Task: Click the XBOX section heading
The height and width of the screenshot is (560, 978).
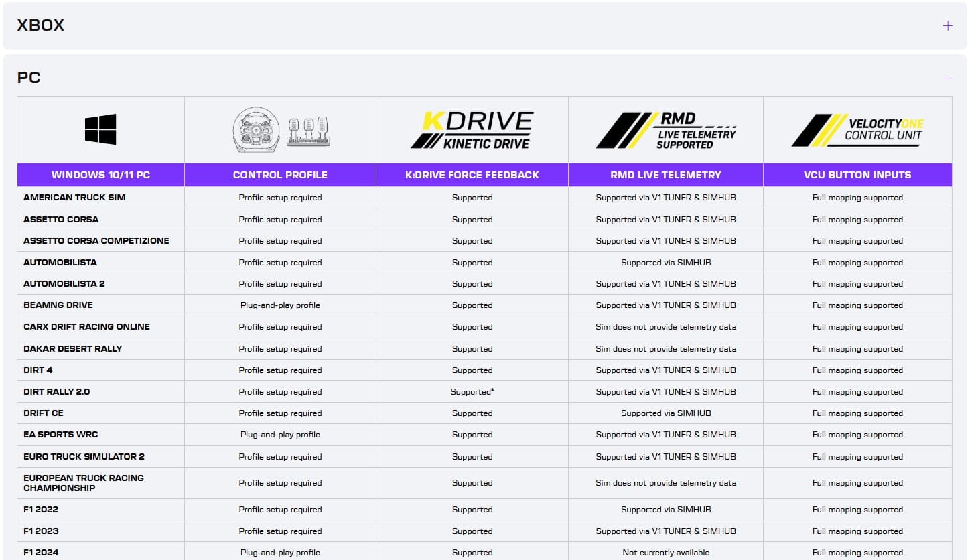Action: [x=41, y=25]
